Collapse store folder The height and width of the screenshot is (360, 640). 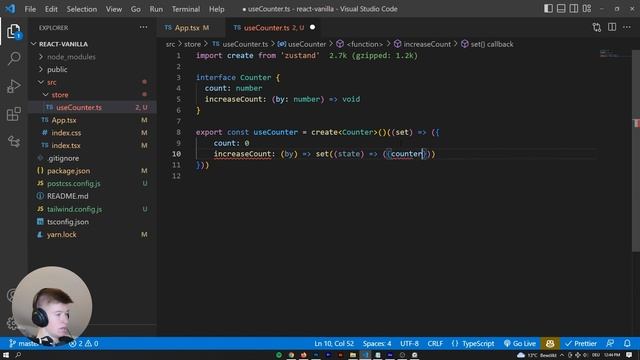point(92,95)
